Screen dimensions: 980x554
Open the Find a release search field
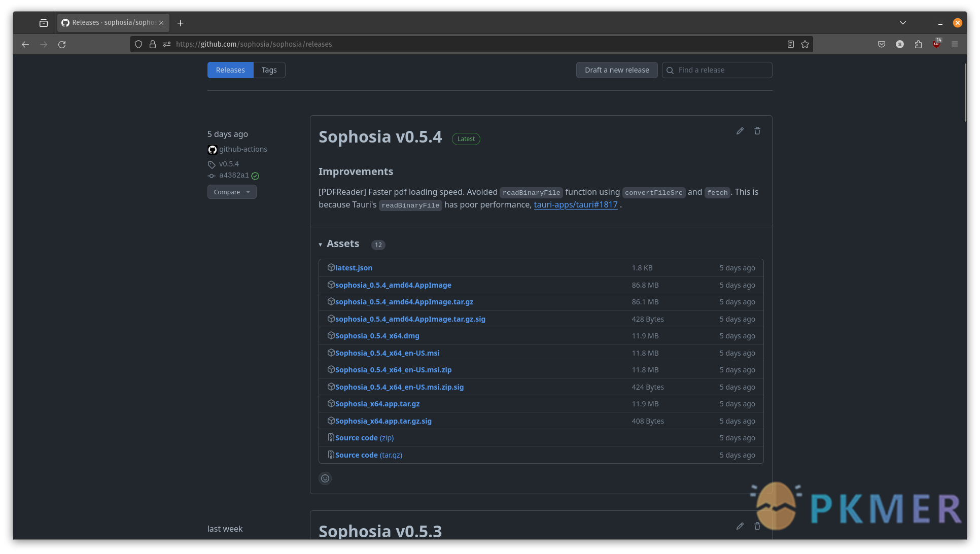click(x=716, y=70)
